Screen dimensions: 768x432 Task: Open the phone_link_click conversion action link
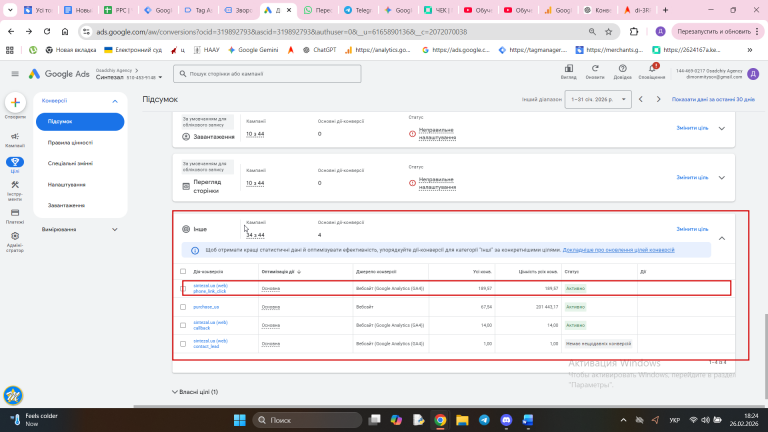point(210,288)
